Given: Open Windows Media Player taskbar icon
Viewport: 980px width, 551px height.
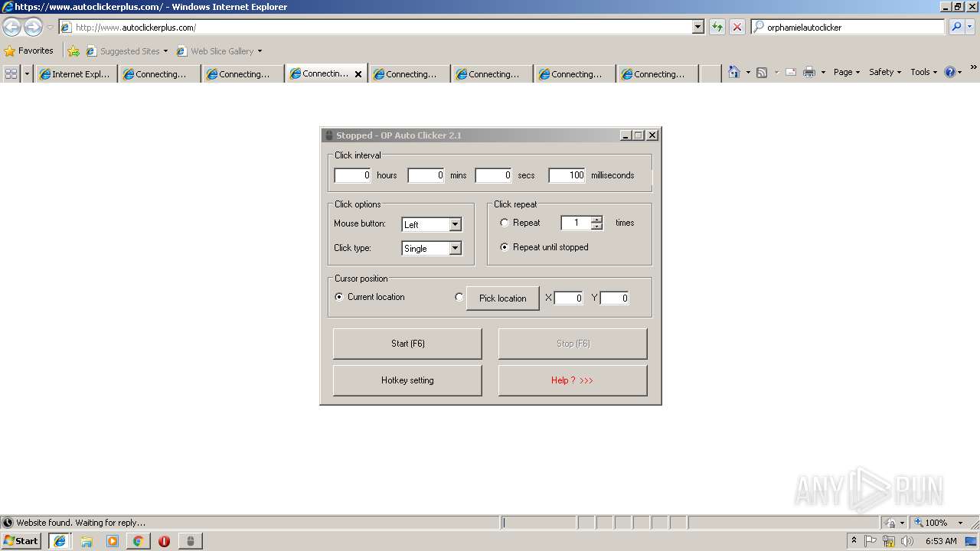Looking at the screenshot, I should click(113, 541).
